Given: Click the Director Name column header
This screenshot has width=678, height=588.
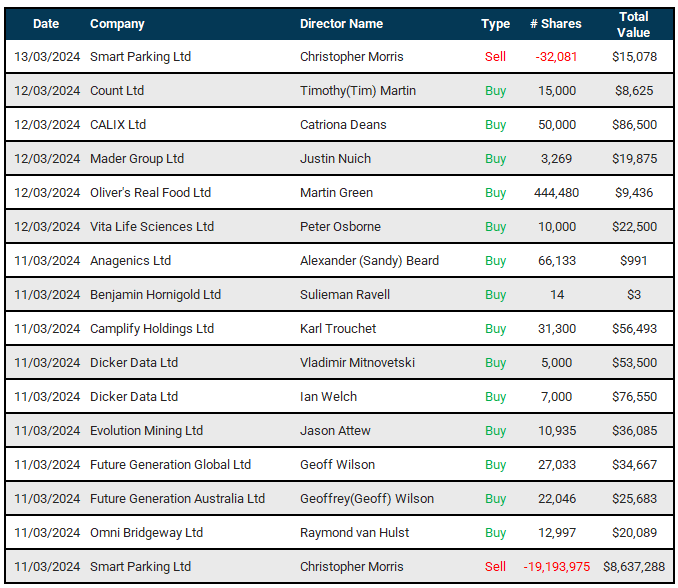Looking at the screenshot, I should (x=341, y=24).
